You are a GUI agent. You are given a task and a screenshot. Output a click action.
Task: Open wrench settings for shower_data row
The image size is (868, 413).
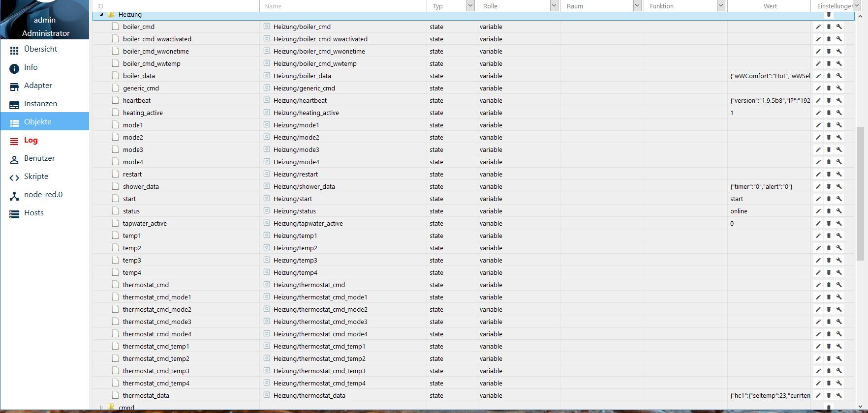[839, 186]
